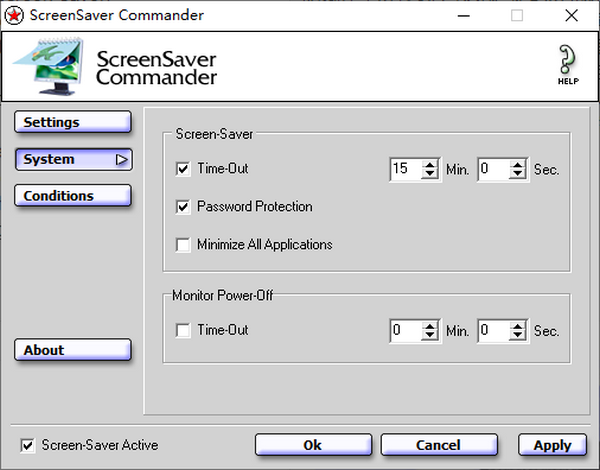600x470 pixels.
Task: Uncheck Password Protection
Action: coord(183,207)
